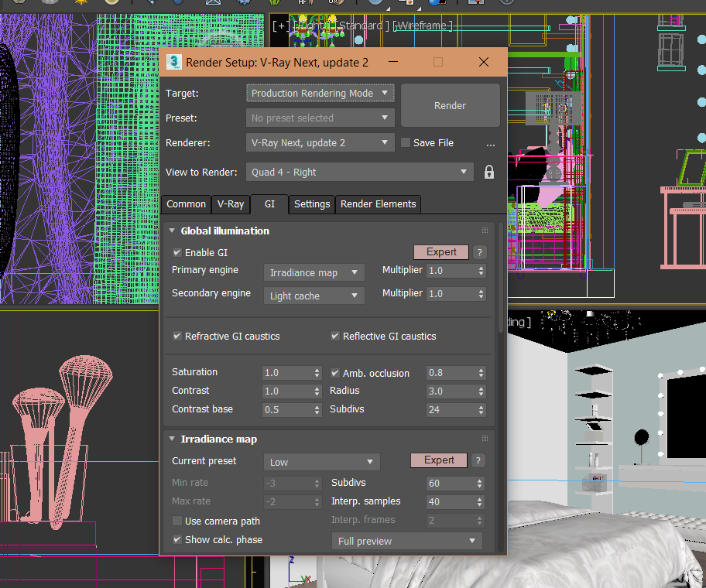Collapse the Global illumination rollout

pyautogui.click(x=172, y=231)
